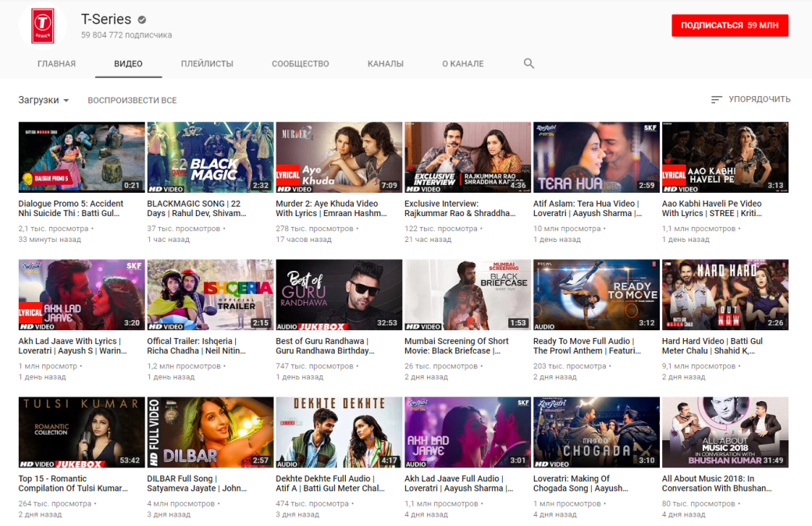The height and width of the screenshot is (526, 812).
Task: Click Воспроизвести все to play all
Action: click(132, 101)
